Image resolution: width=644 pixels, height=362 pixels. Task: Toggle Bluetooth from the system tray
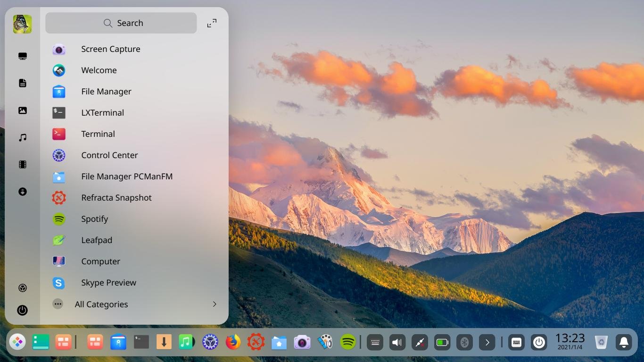point(464,342)
